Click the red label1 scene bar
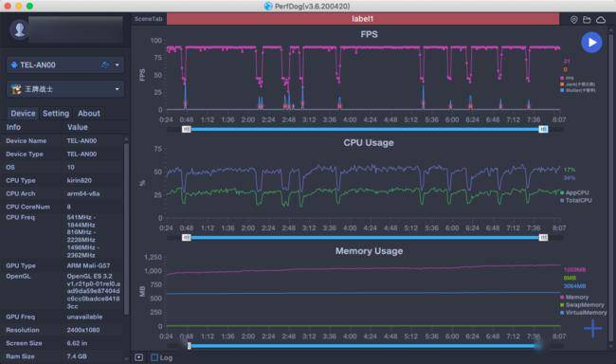This screenshot has height=364, width=616. point(363,18)
